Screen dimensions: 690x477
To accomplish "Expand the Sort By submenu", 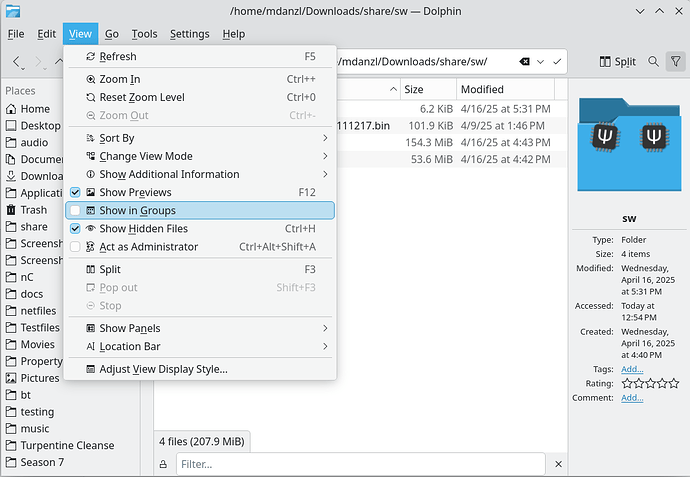I will click(200, 138).
